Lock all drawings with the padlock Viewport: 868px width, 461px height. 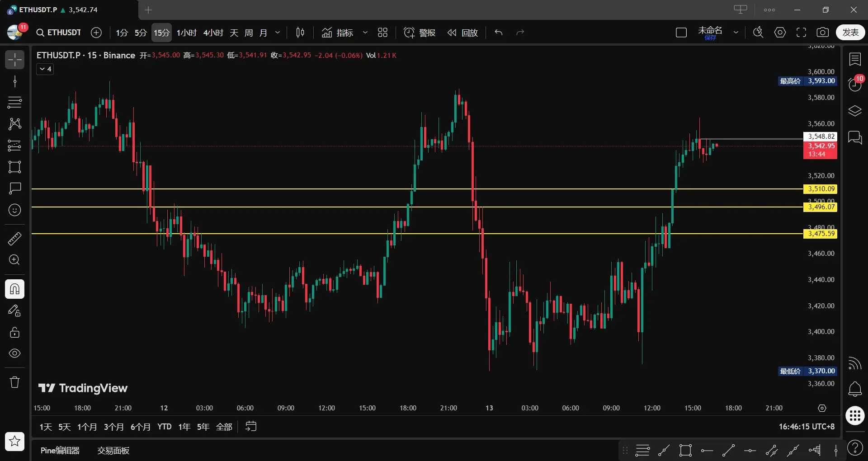[14, 332]
